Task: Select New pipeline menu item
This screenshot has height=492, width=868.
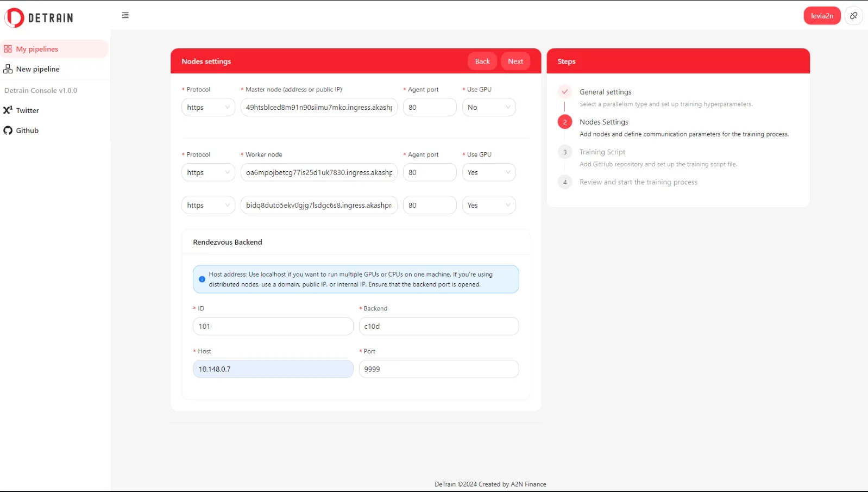Action: pos(37,69)
